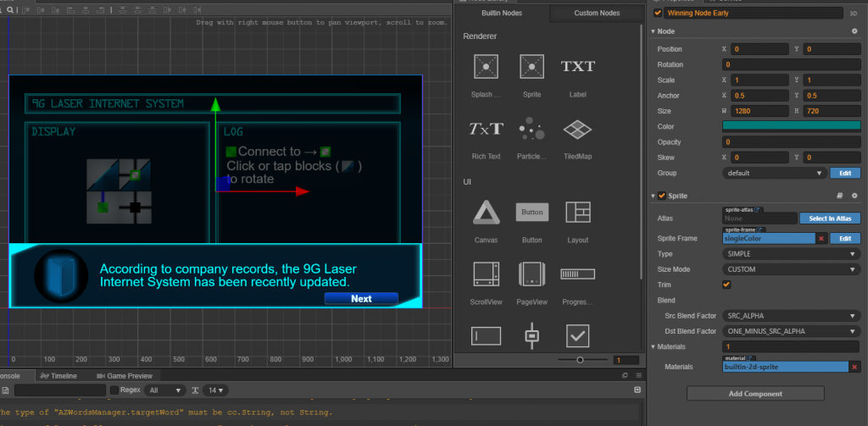
Task: Switch to the Timeline tab
Action: coord(58,376)
